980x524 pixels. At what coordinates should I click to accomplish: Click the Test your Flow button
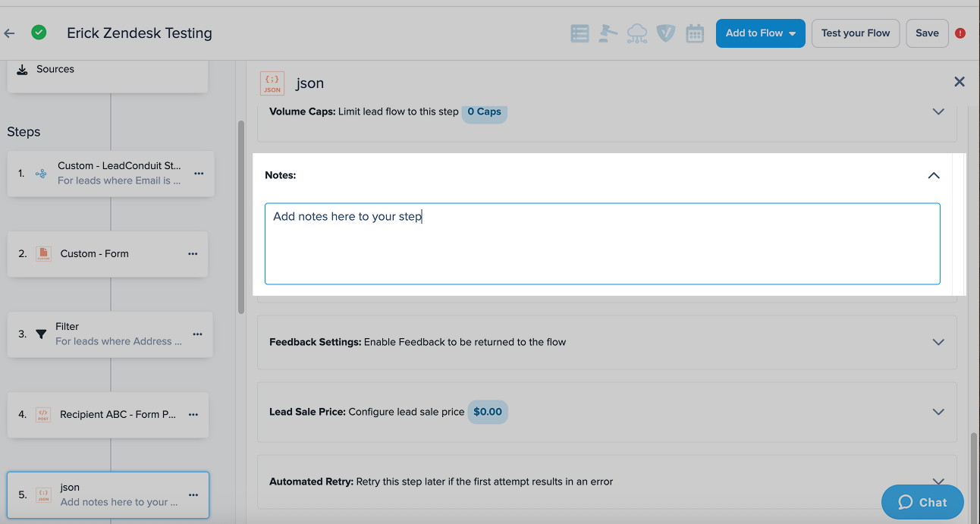pos(856,33)
